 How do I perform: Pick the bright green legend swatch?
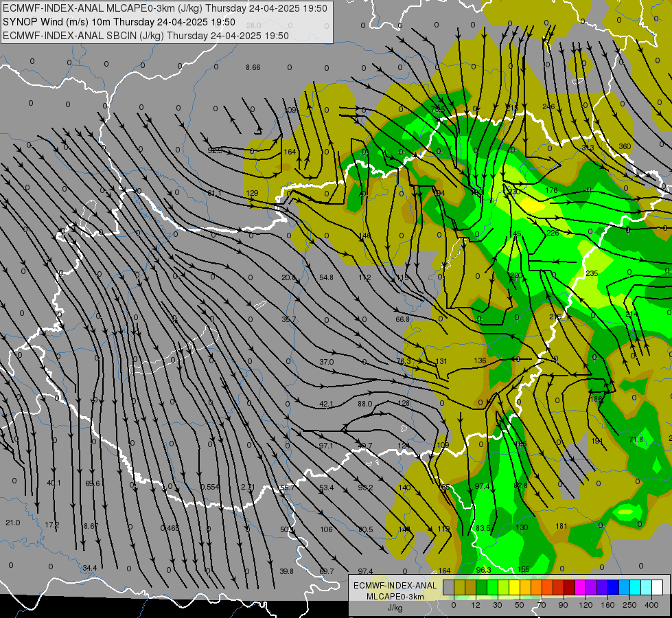[493, 587]
